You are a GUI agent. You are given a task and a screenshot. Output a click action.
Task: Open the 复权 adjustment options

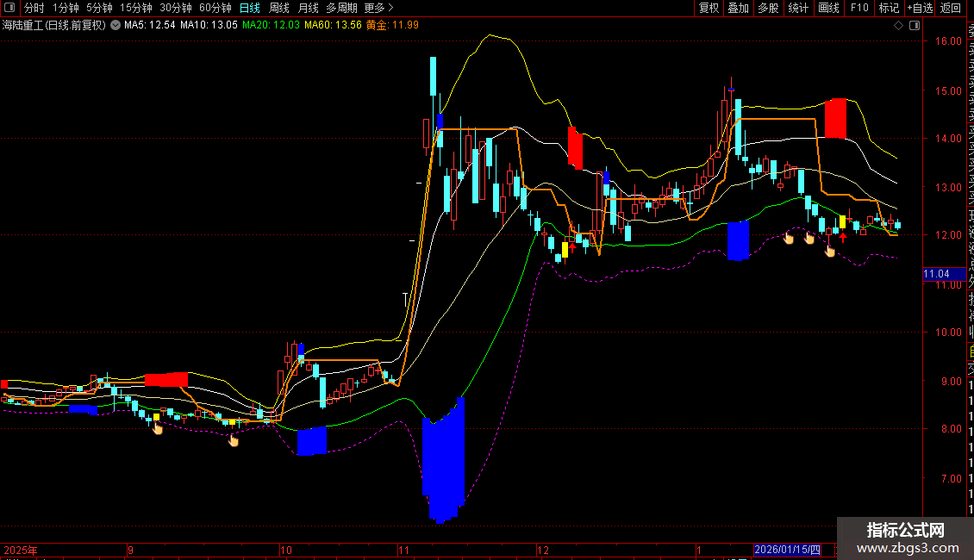(709, 8)
